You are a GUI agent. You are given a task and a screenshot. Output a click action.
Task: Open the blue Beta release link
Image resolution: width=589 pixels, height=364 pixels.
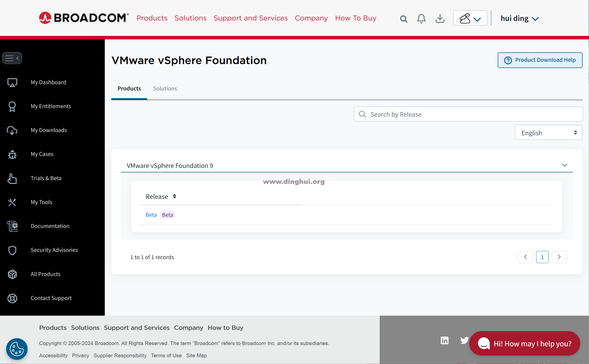pyautogui.click(x=151, y=215)
